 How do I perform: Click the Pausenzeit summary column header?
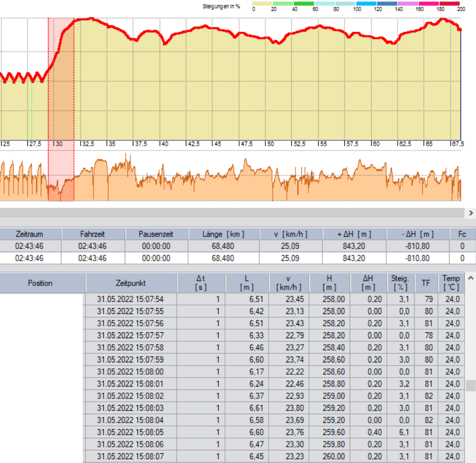157,234
